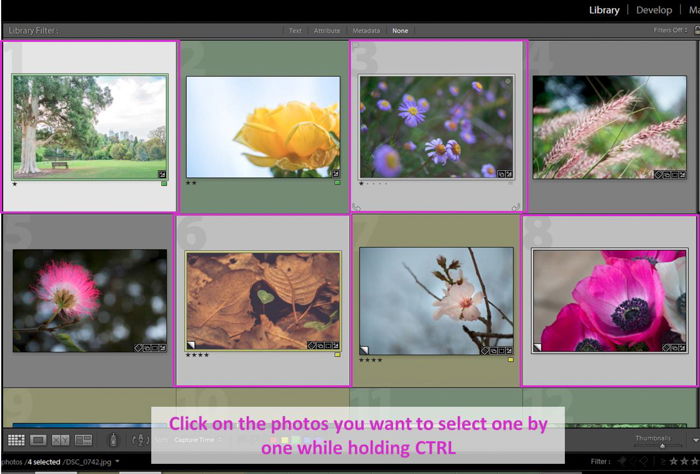Choose the Metadata library filter

point(365,31)
